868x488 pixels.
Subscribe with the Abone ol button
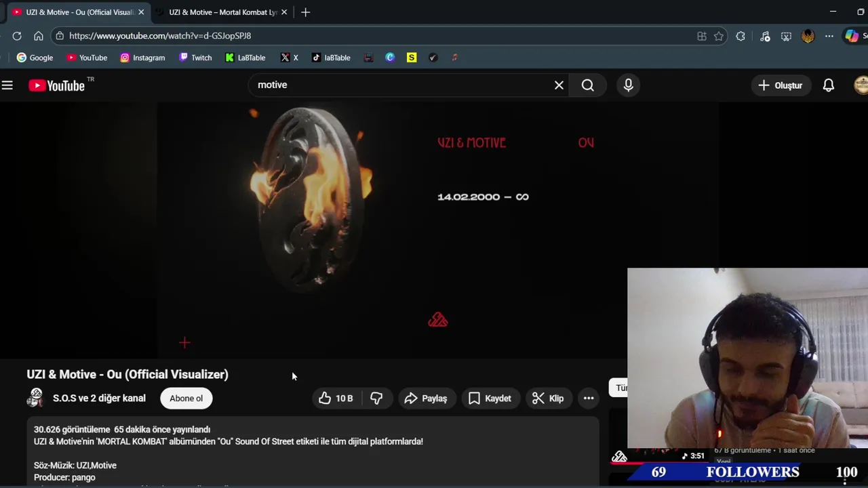click(186, 398)
